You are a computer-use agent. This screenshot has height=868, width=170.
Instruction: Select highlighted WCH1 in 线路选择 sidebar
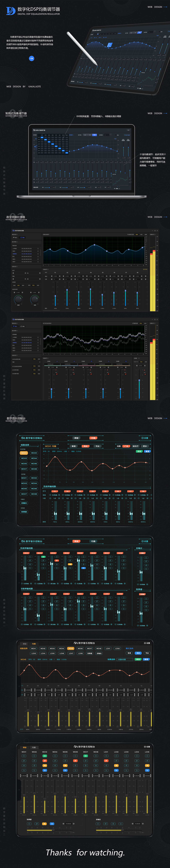click(24, 453)
